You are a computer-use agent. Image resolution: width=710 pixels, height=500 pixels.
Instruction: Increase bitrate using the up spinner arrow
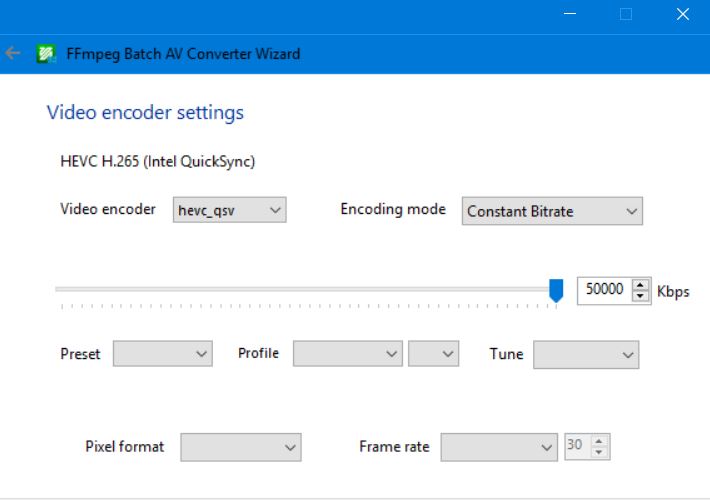[641, 285]
